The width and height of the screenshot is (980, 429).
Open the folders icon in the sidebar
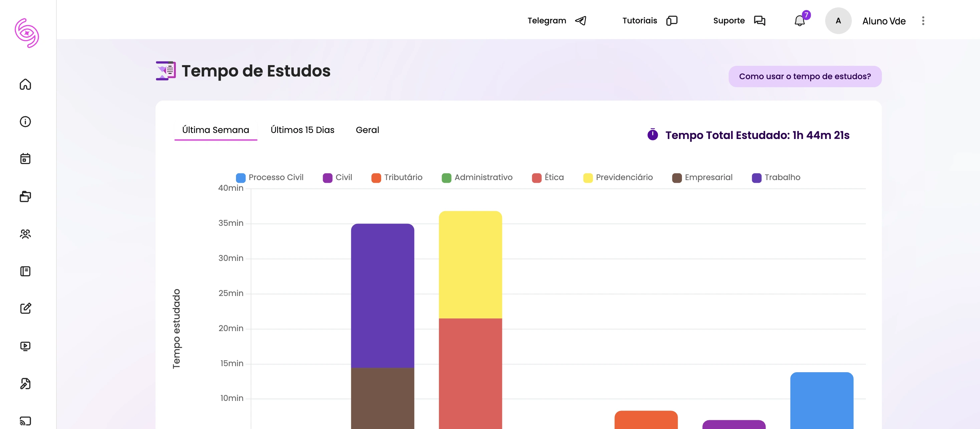[x=25, y=196]
